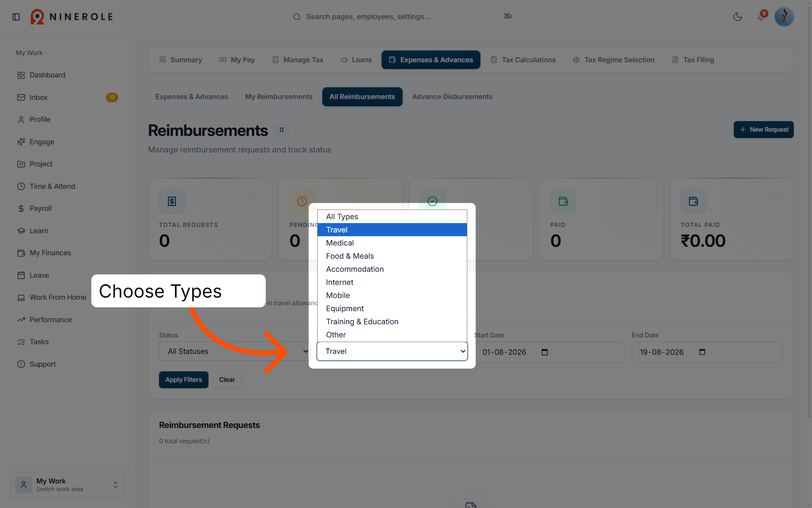Open the notifications bell

pos(761,17)
